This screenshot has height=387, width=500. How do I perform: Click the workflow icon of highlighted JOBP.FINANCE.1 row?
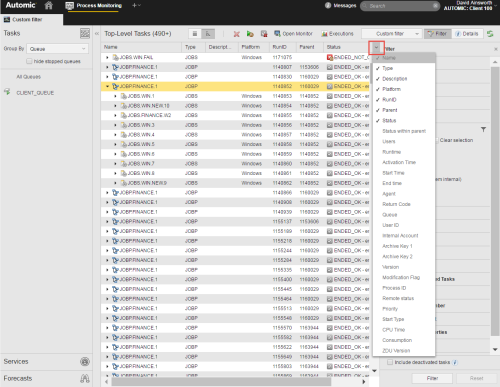point(116,86)
